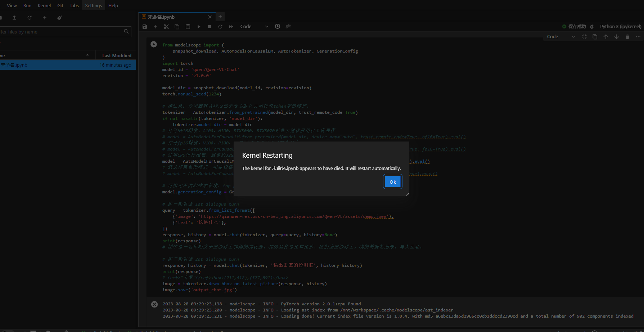Click the demo.jpeg URL in code
644x332 pixels.
tap(294, 216)
